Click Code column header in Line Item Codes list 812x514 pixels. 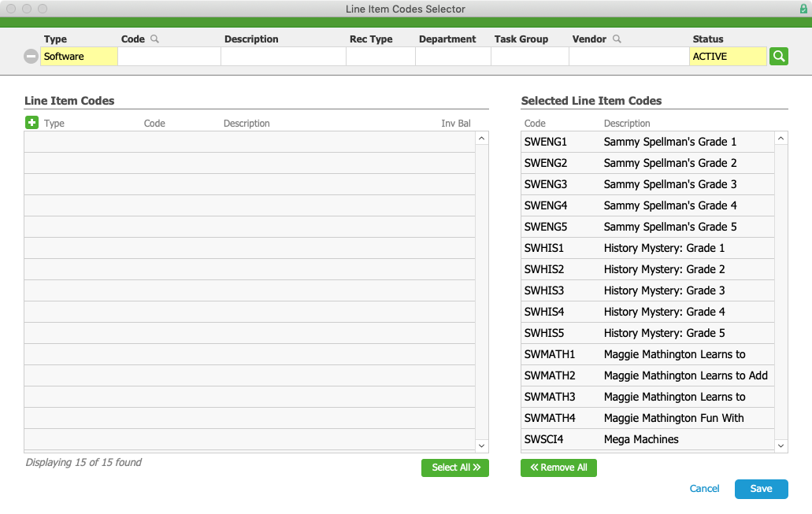(x=154, y=124)
